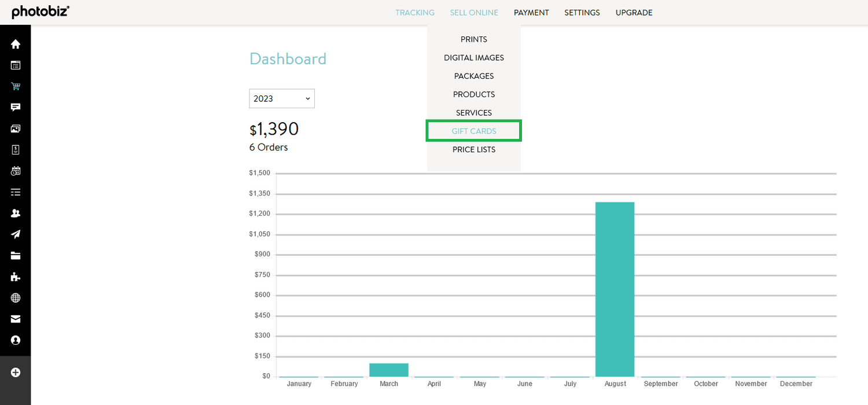Choose Price Lists in Sell Online menu
This screenshot has width=868, height=405.
tap(474, 150)
